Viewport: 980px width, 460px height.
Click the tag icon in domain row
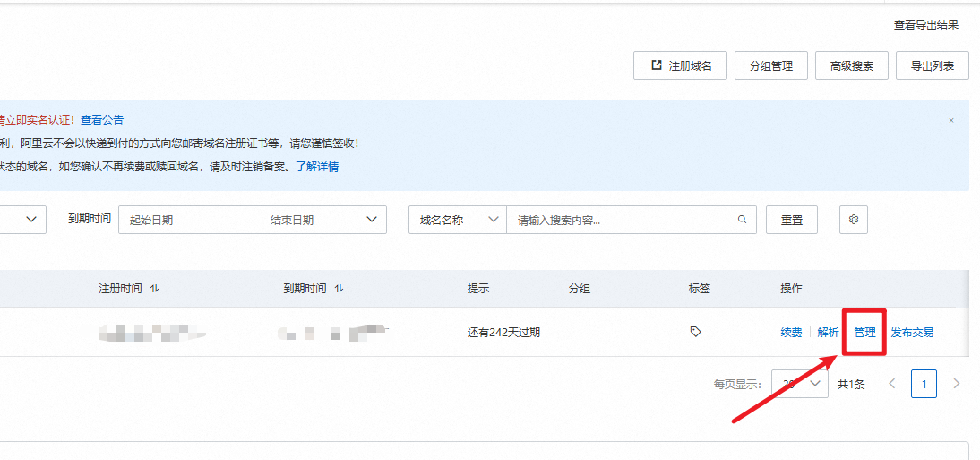[x=695, y=332]
